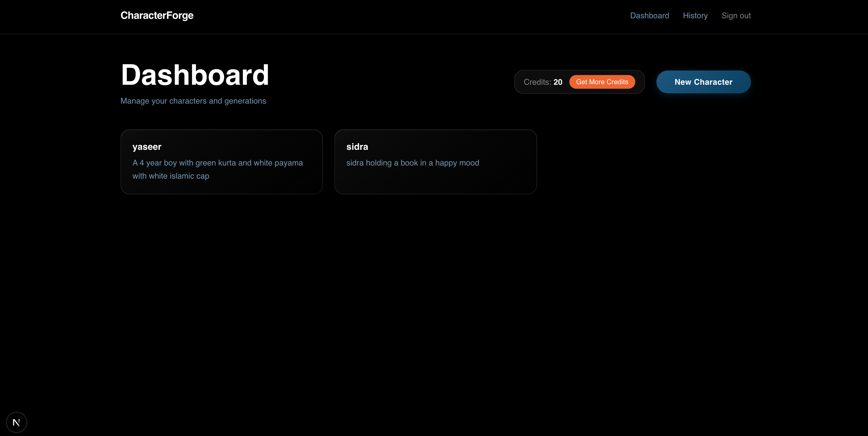Click 'Manage your characters and generations' subtitle

(193, 101)
